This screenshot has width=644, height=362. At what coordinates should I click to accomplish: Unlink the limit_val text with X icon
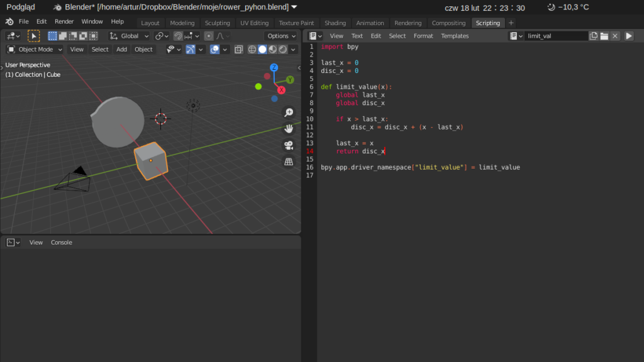click(x=615, y=36)
